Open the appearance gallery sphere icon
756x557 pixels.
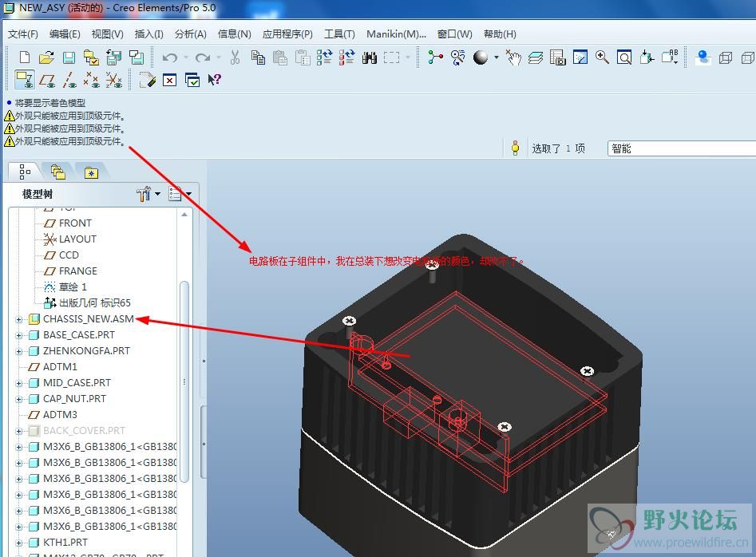(x=481, y=57)
